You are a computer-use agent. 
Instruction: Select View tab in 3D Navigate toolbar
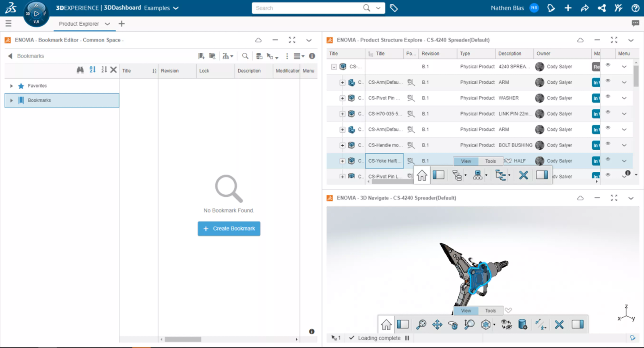click(466, 311)
